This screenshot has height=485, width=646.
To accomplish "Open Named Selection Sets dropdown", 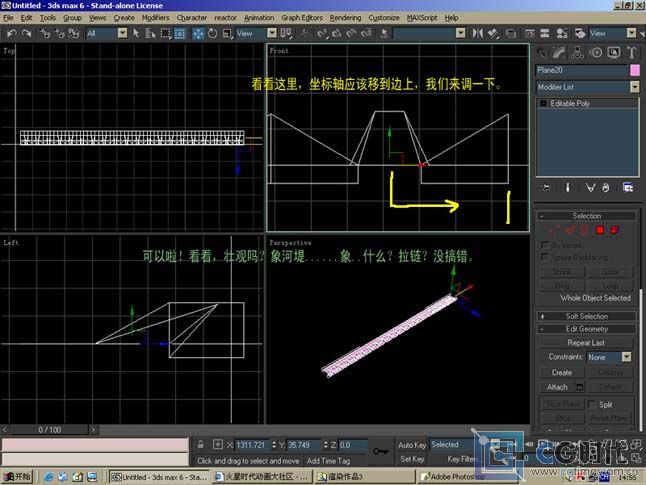I will 461,33.
